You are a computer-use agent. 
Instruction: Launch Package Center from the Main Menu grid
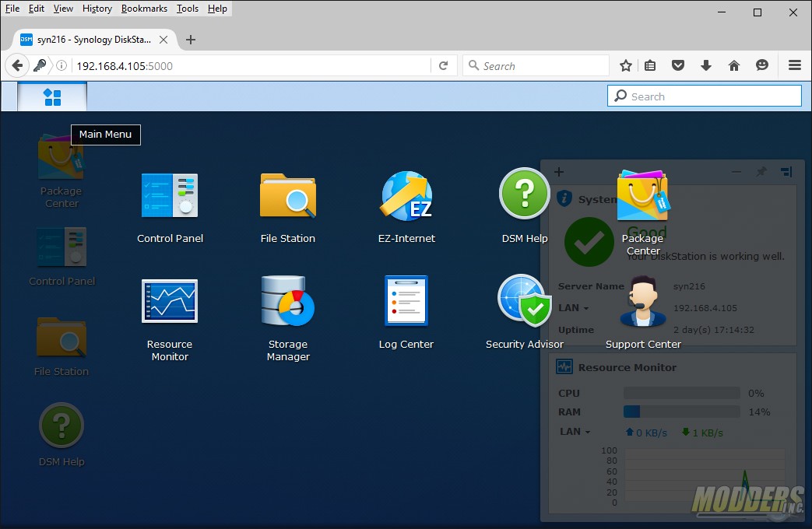coord(643,213)
